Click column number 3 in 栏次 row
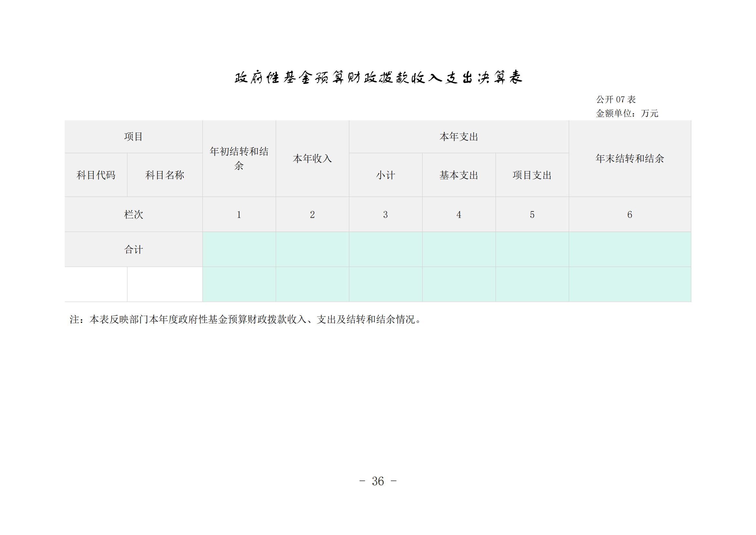756x535 pixels. (386, 214)
